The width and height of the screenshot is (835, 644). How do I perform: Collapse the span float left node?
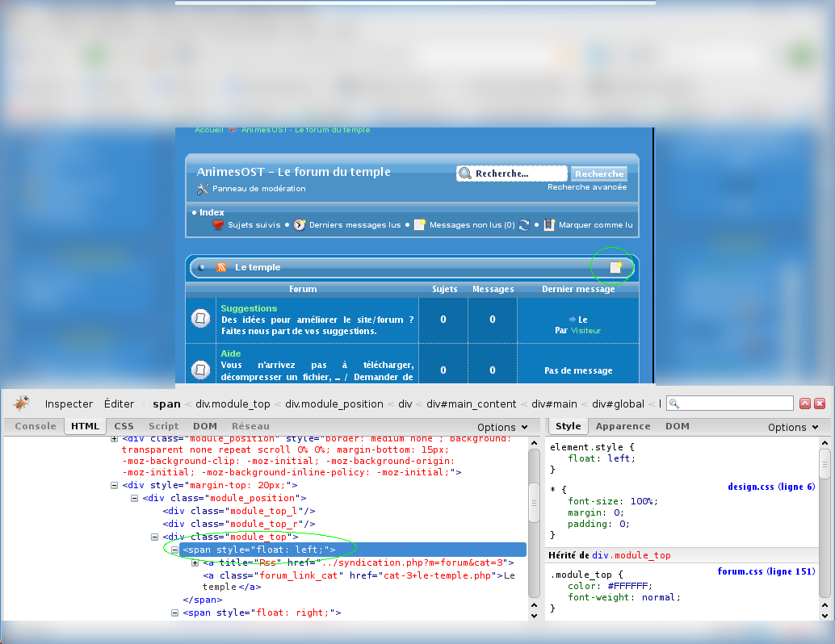coord(175,550)
